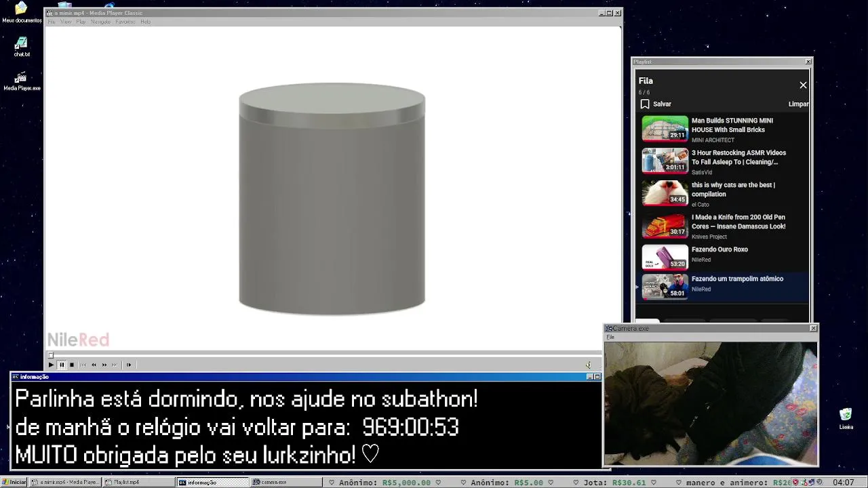Pause the video in Media Player Classic

(x=61, y=365)
